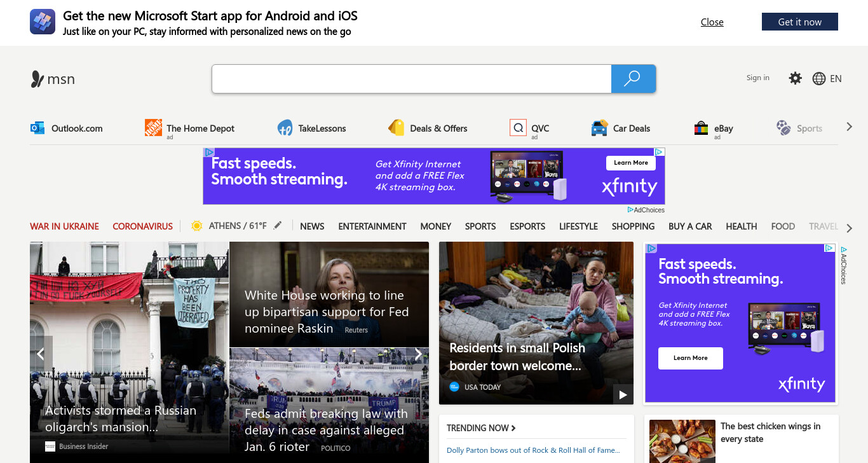Click the QVC logo icon
Screen dimensions: 868x463
click(x=518, y=128)
